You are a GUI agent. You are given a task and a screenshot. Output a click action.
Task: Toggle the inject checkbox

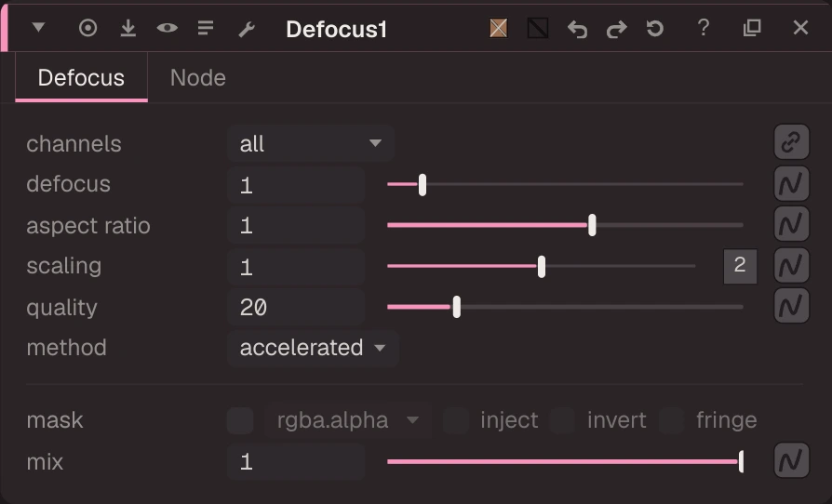point(456,421)
